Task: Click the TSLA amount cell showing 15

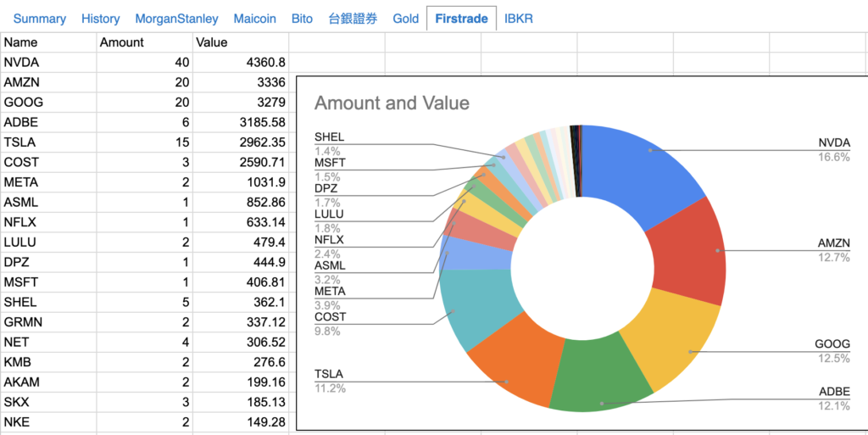Action: coord(144,142)
